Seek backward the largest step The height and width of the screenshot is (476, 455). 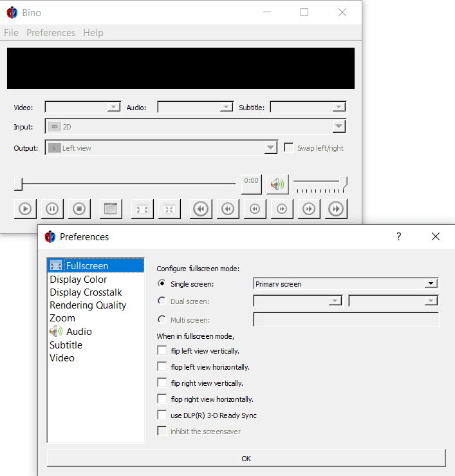tap(201, 209)
